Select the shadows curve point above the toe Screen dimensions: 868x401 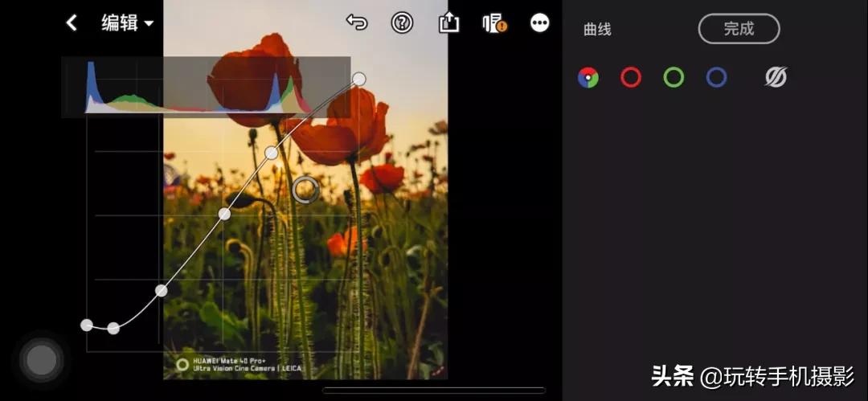[161, 291]
